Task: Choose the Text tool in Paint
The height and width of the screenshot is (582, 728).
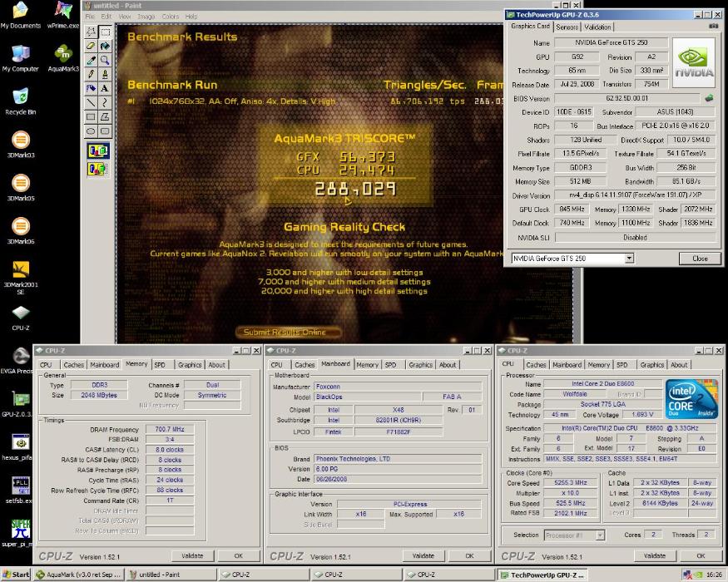Action: coord(106,88)
